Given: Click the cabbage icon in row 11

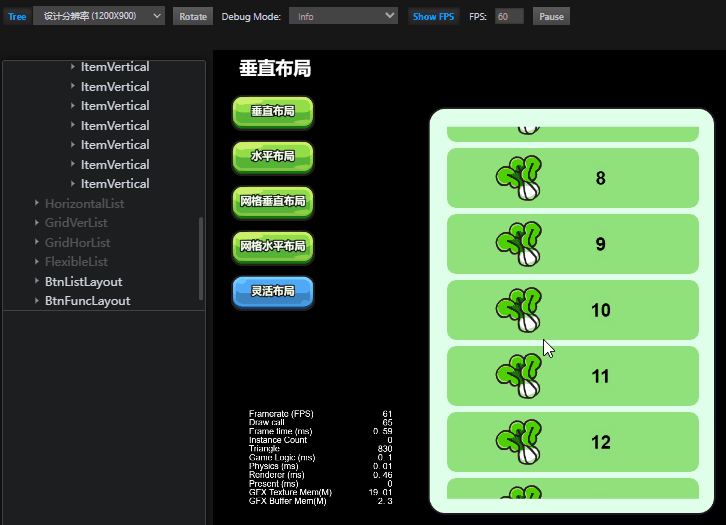Looking at the screenshot, I should click(x=519, y=376).
